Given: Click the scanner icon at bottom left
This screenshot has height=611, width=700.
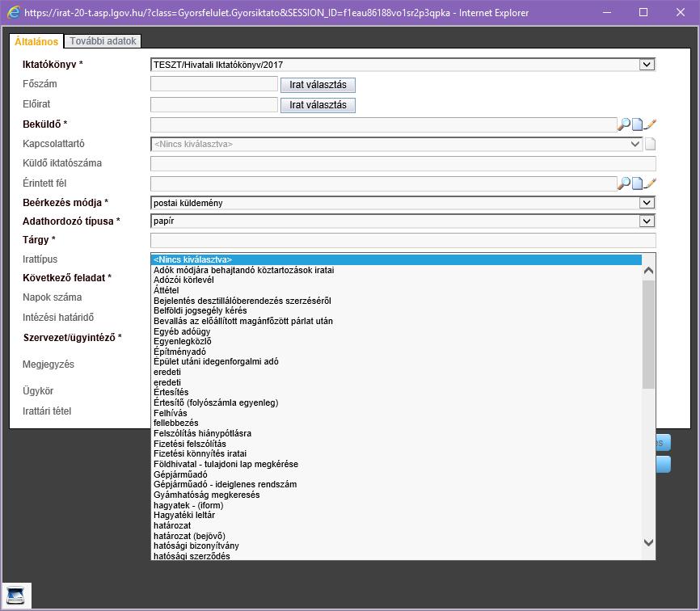Looking at the screenshot, I should click(x=15, y=596).
